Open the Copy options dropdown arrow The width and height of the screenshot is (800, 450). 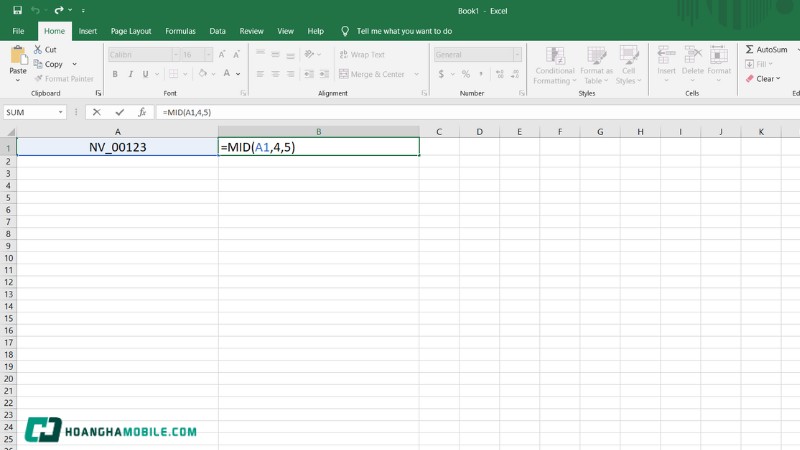74,64
